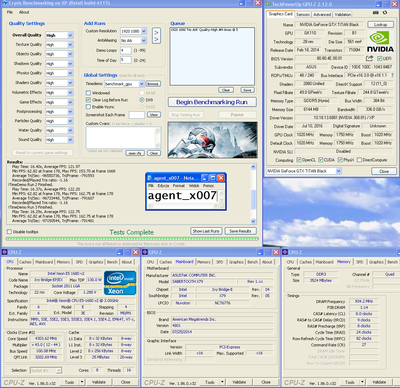Click the add-run double arrow button

click(x=156, y=35)
